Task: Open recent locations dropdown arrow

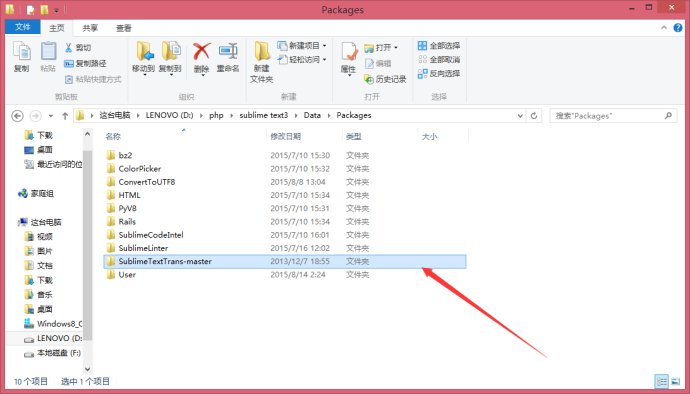Action: coord(51,116)
